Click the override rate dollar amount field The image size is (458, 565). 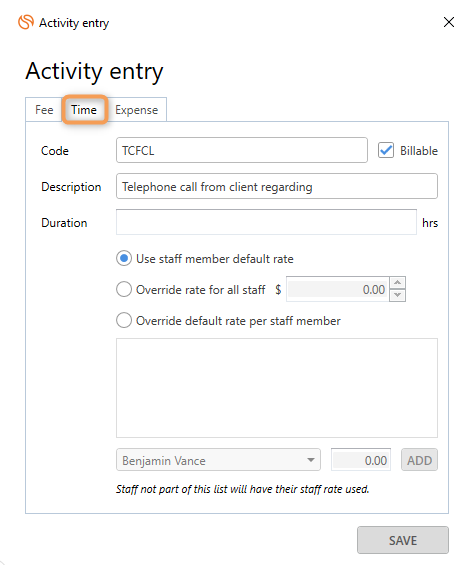(338, 289)
